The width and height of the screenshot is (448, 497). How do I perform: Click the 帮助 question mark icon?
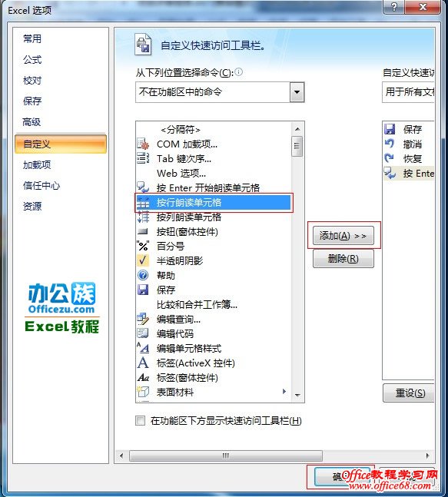[x=143, y=275]
